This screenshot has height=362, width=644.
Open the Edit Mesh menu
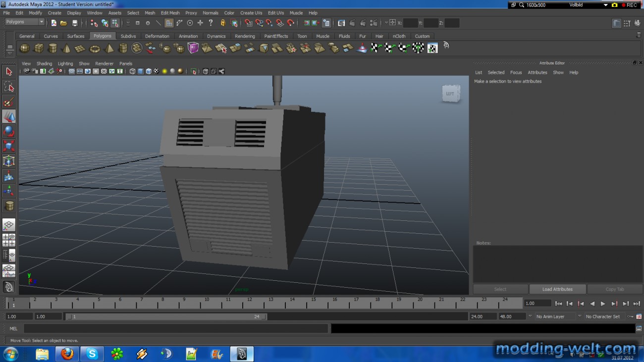click(170, 13)
